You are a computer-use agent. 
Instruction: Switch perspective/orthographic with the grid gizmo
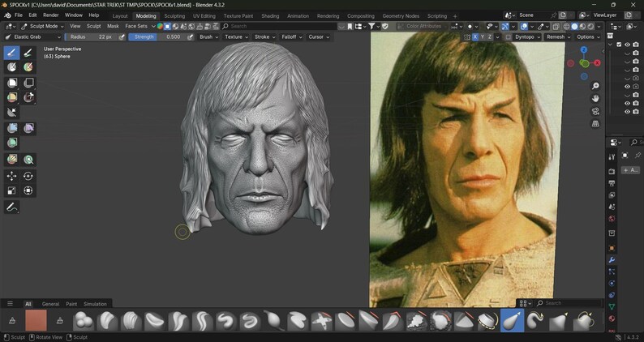[595, 123]
